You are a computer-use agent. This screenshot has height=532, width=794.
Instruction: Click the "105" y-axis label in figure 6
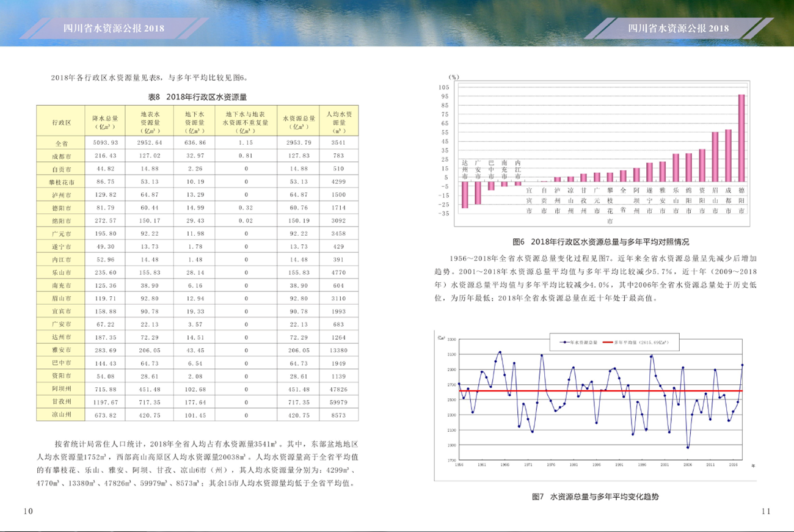[x=443, y=87]
